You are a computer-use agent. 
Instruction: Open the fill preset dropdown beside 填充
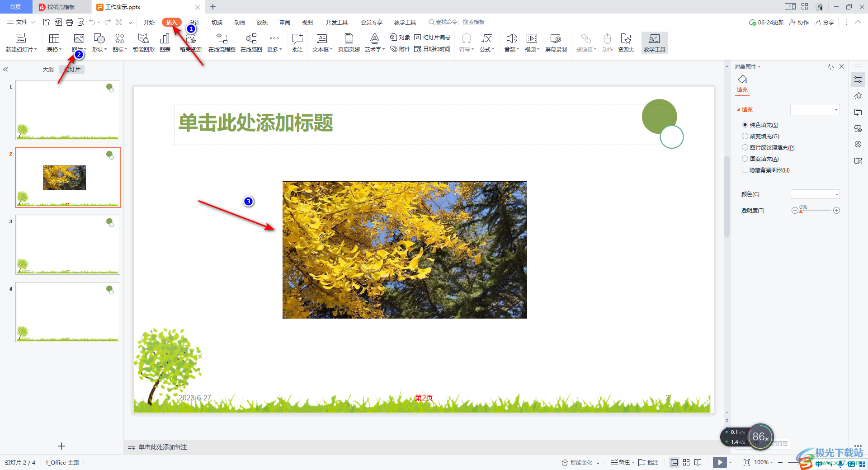[815, 110]
